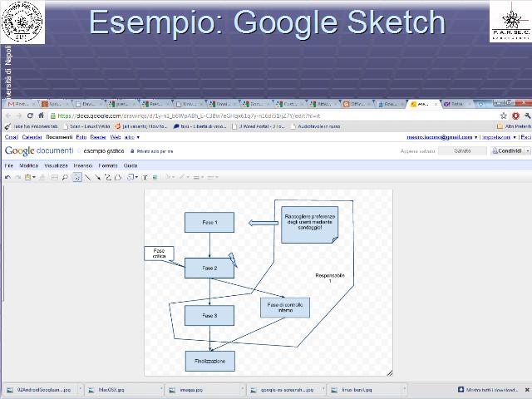Click the zoom magnifier tool
The image size is (532, 399).
click(65, 177)
